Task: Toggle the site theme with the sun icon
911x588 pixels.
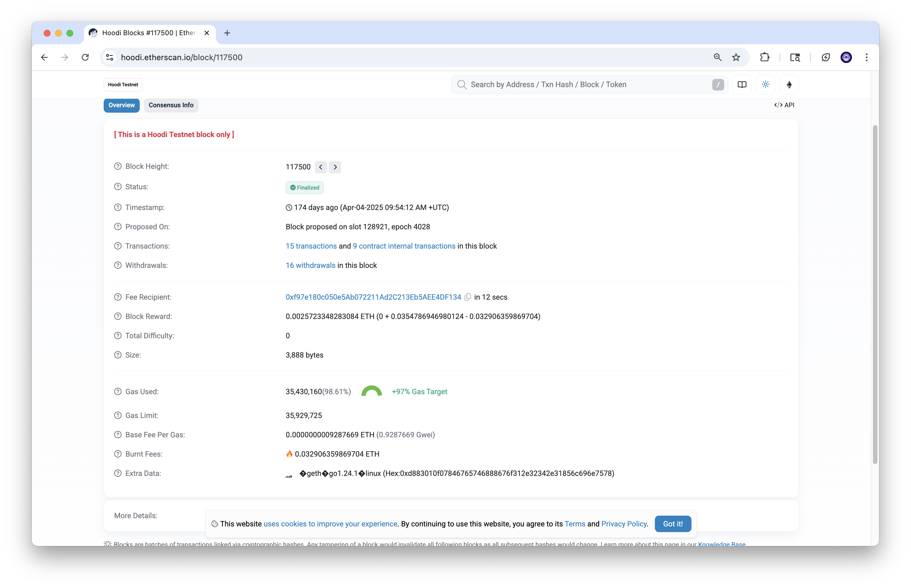Action: click(766, 84)
